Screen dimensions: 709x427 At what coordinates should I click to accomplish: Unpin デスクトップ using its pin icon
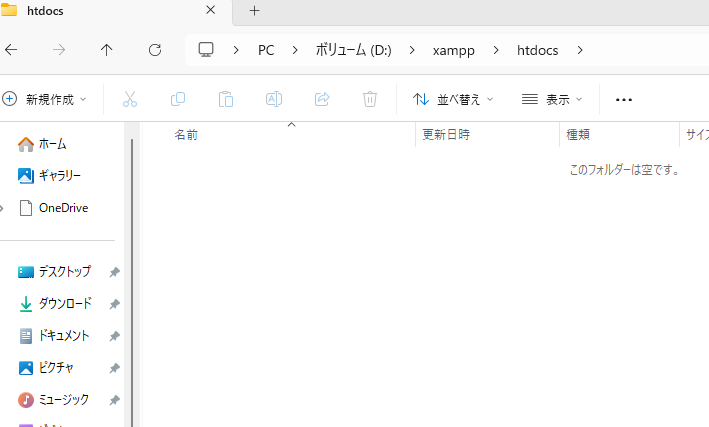(x=114, y=272)
